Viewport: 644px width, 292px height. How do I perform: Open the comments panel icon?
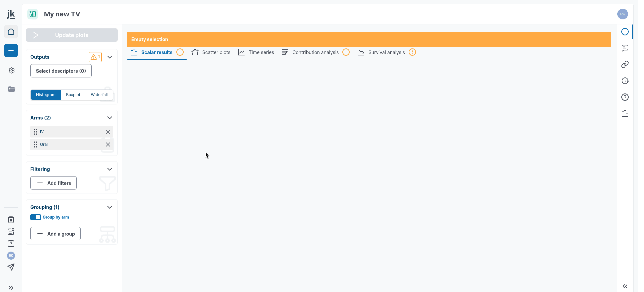pyautogui.click(x=625, y=48)
